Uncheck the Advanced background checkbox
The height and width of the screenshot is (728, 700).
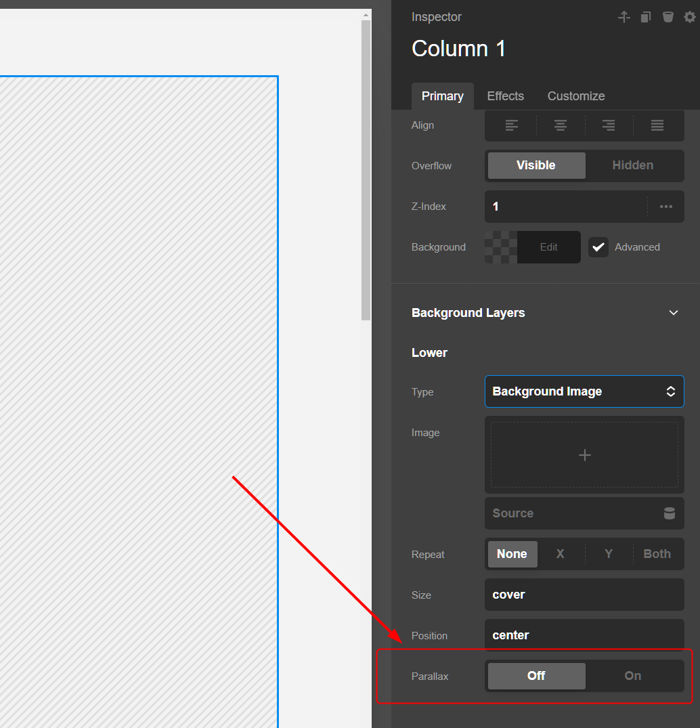598,247
